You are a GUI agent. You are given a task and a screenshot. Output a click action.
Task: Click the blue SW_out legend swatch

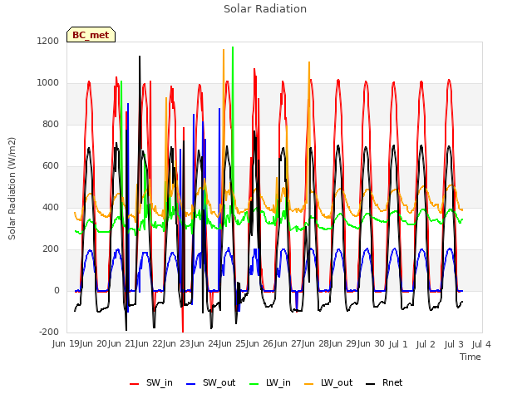(x=191, y=384)
